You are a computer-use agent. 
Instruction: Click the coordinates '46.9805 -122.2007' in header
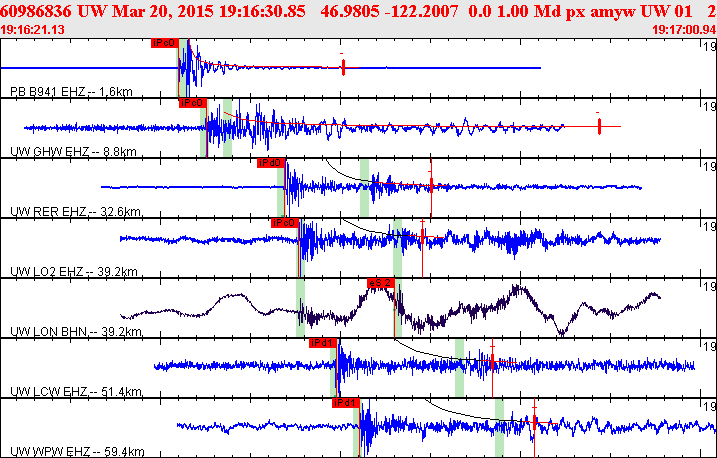point(389,11)
